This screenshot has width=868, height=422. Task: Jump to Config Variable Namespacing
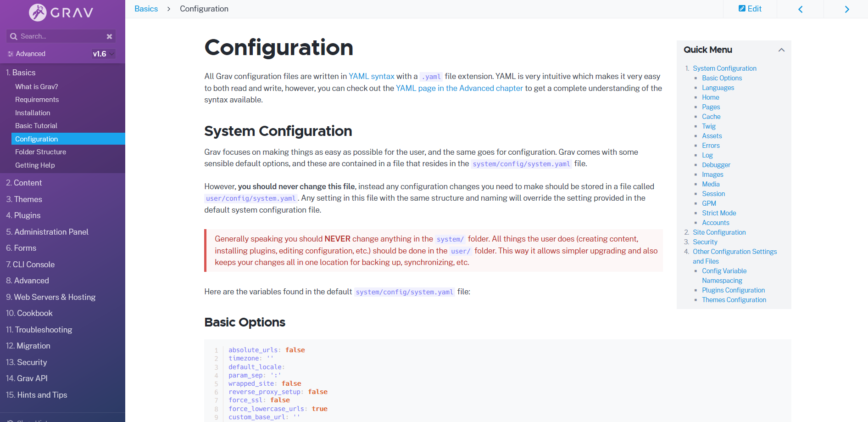point(724,276)
